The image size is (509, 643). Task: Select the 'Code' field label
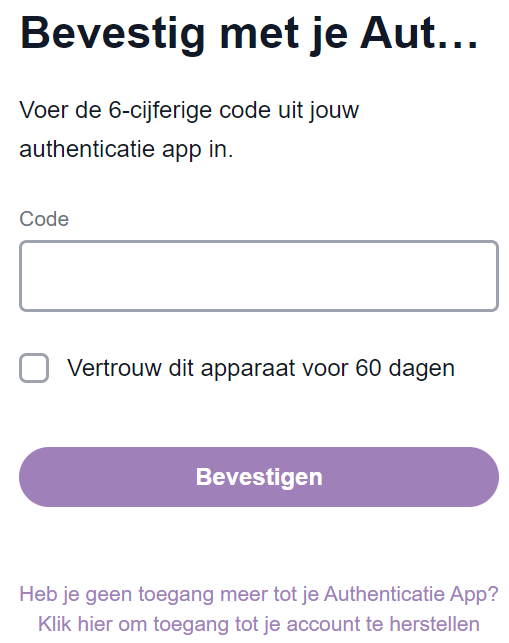tap(44, 219)
